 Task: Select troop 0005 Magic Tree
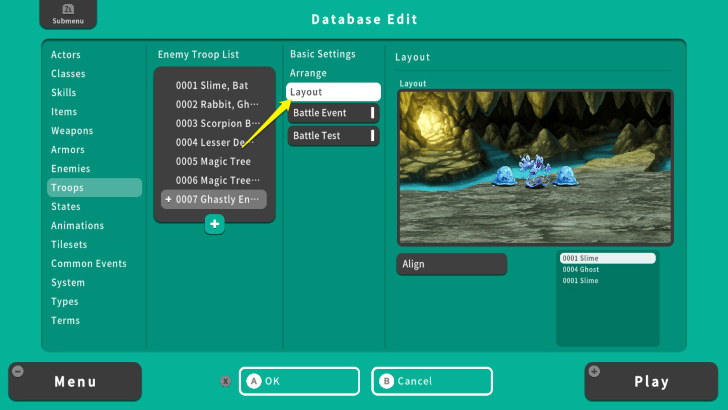click(212, 162)
